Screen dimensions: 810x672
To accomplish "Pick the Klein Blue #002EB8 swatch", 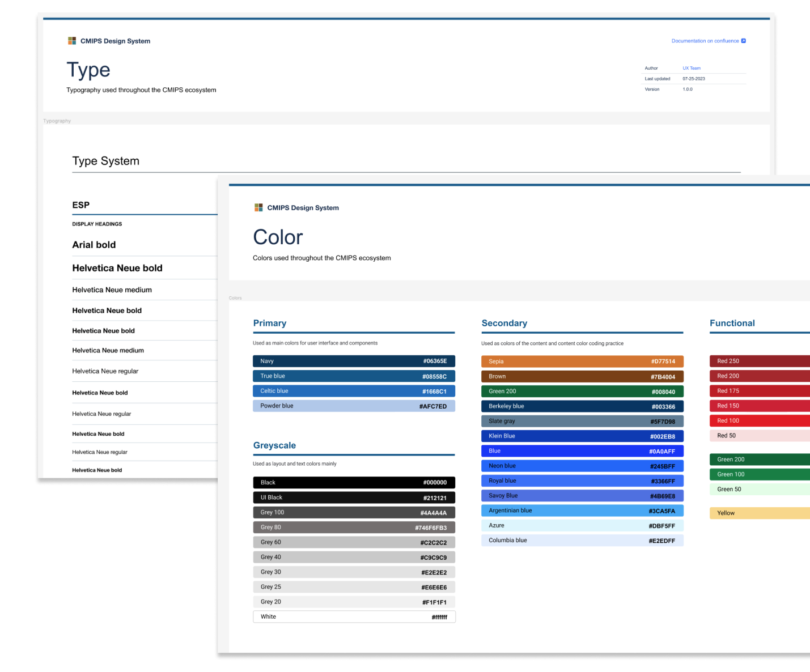I will (x=582, y=436).
